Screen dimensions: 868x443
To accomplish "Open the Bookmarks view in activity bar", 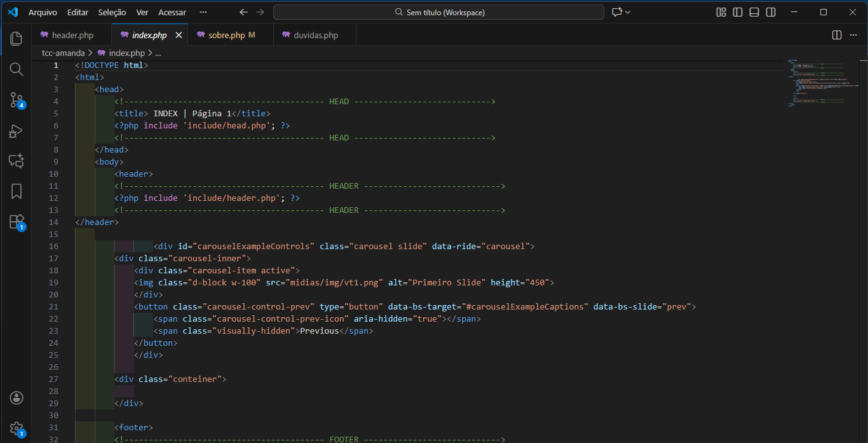I will (x=17, y=191).
